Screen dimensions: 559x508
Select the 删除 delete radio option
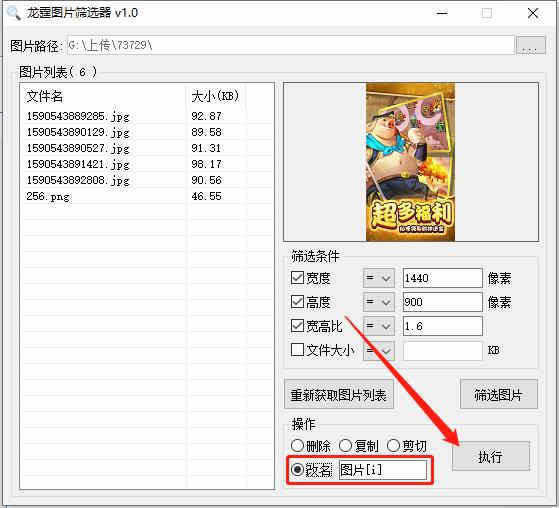click(x=297, y=446)
